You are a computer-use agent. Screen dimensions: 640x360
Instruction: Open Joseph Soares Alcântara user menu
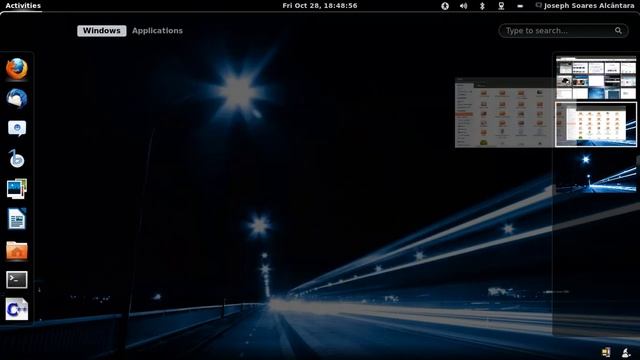point(585,6)
